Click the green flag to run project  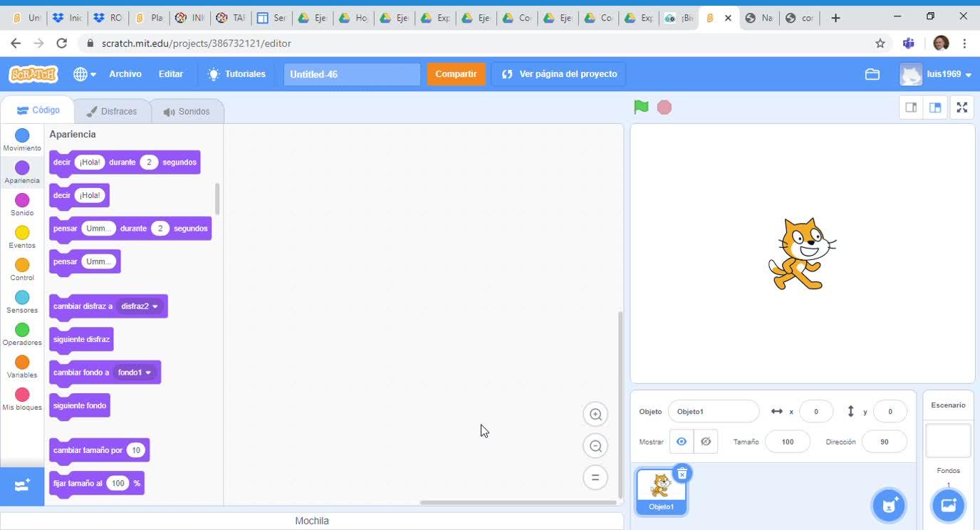tap(641, 107)
